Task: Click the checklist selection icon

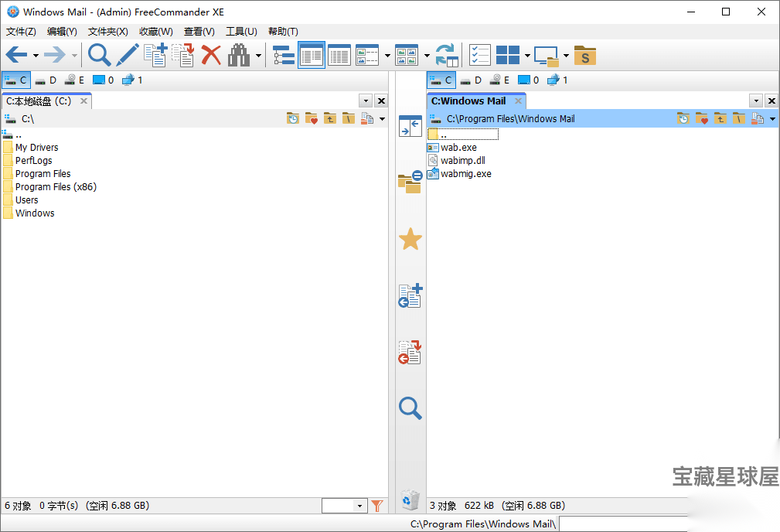Action: coord(480,55)
